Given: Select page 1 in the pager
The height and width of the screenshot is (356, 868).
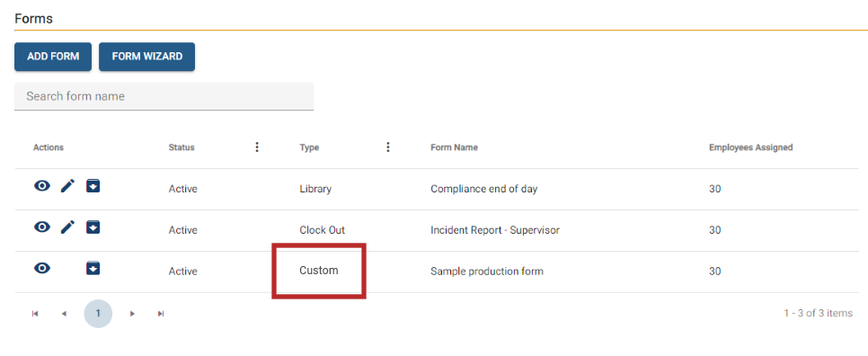Looking at the screenshot, I should 98,314.
